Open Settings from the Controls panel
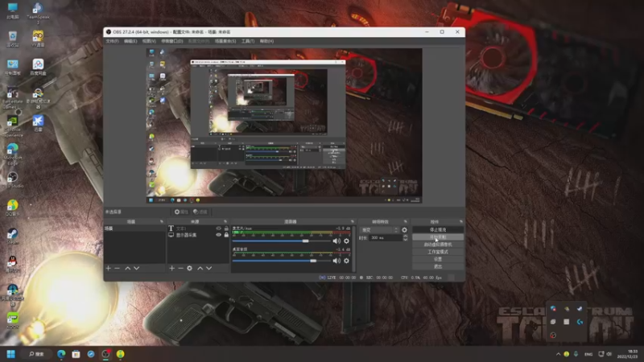 438,259
